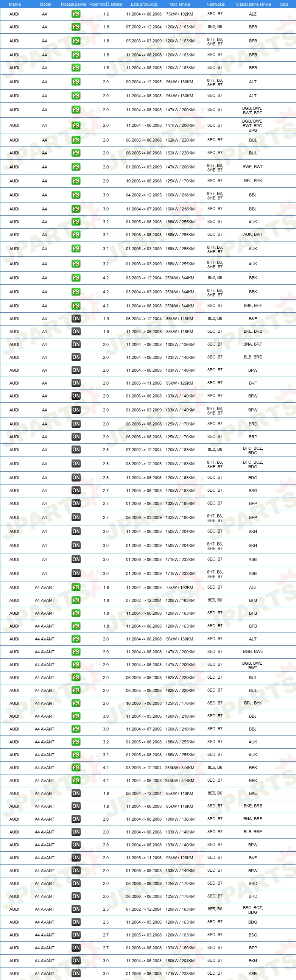This screenshot has height=980, width=296.
Task: Select engine code 'BGB, BWE, BWT, BPG, BPG'
Action: [x=252, y=126]
